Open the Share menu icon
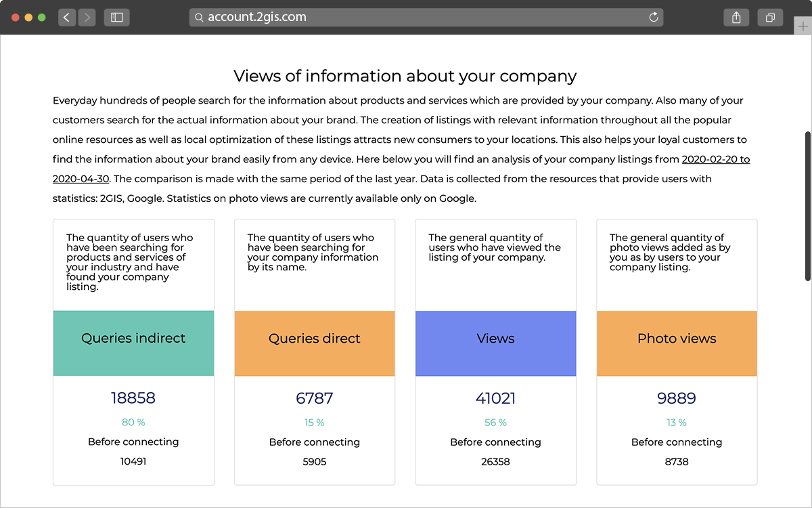 coord(736,18)
